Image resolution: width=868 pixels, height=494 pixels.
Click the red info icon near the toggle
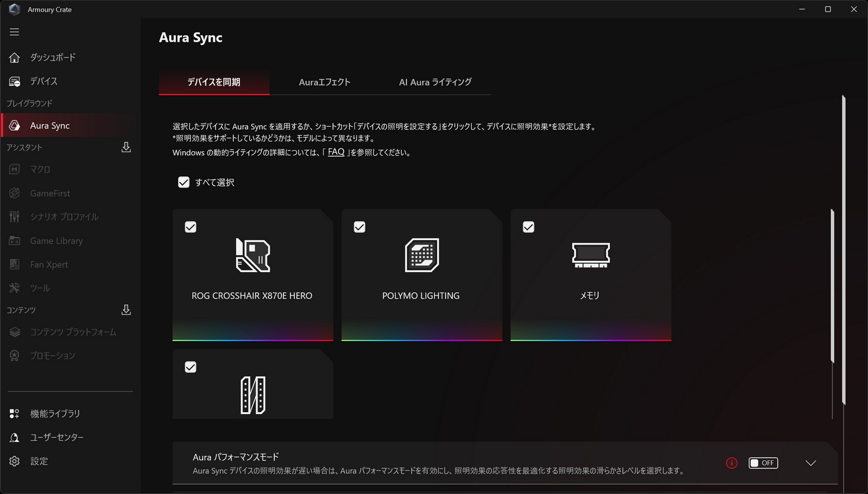[731, 463]
